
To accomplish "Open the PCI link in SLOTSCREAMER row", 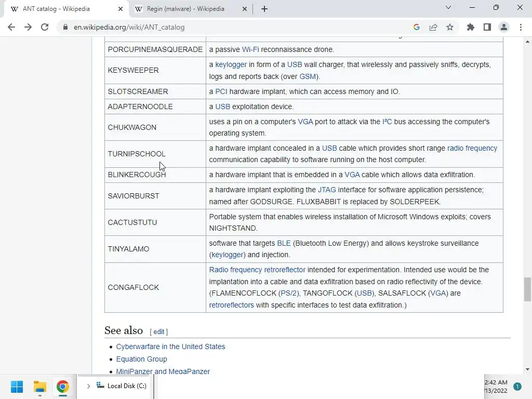I will tap(221, 91).
